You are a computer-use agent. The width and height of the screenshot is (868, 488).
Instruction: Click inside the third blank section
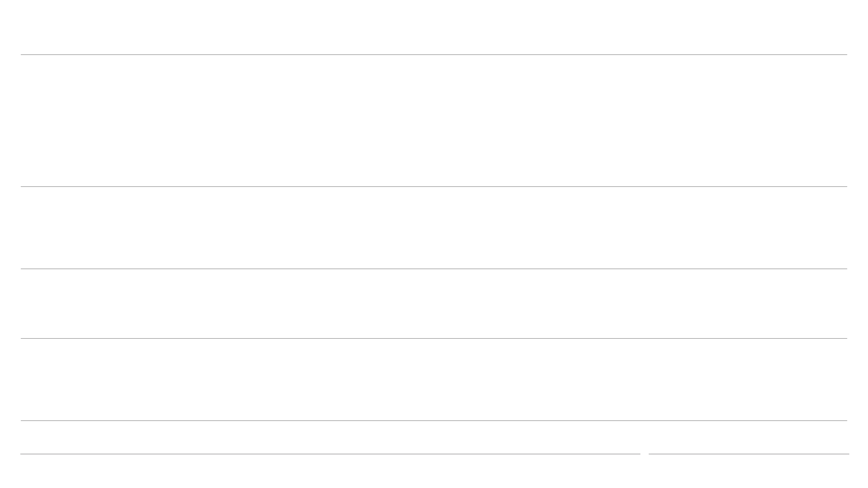coord(434,304)
